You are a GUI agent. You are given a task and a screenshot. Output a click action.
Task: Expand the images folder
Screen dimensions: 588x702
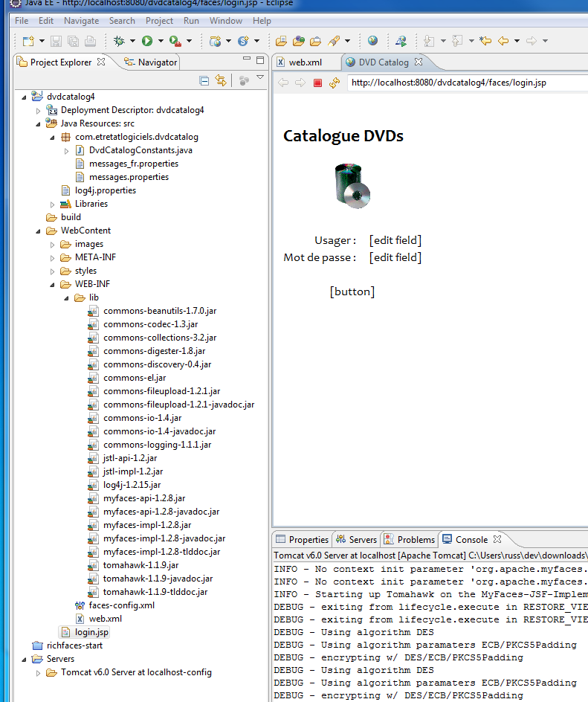[52, 245]
